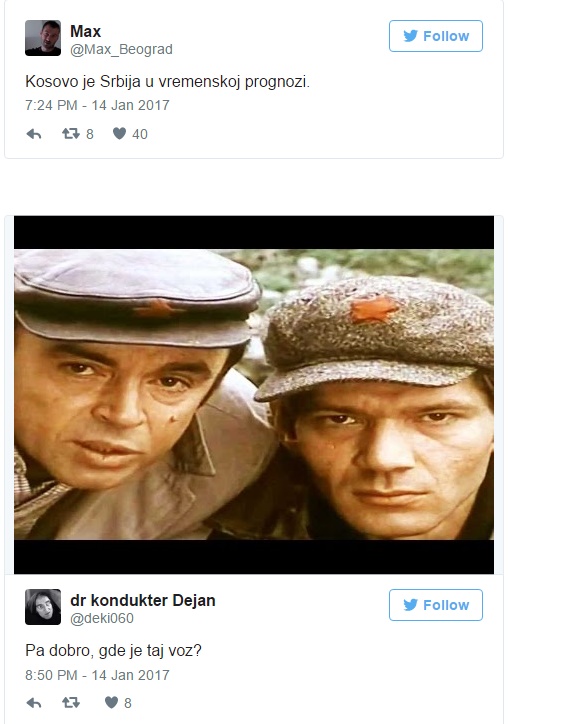This screenshot has width=563, height=724.
Task: Open timestamp 8:50 PM - 14 Jan 2017
Action: [x=97, y=675]
